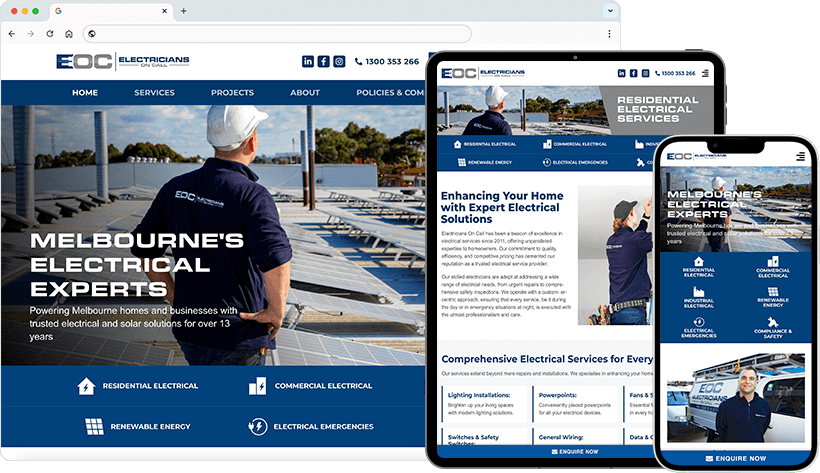This screenshot has width=820, height=473.
Task: Open the PROJECTS menu item
Action: [x=232, y=93]
